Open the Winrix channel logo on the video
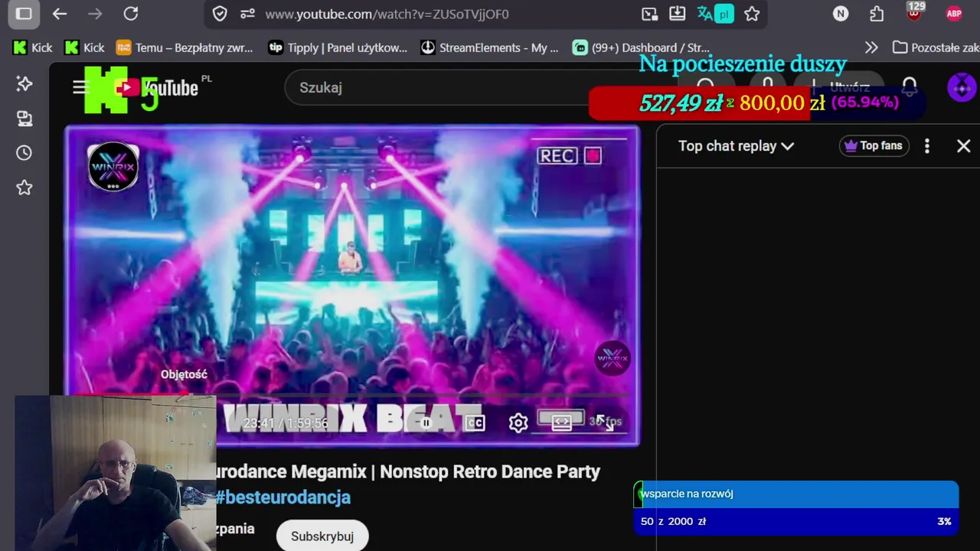This screenshot has width=980, height=551. (x=113, y=166)
